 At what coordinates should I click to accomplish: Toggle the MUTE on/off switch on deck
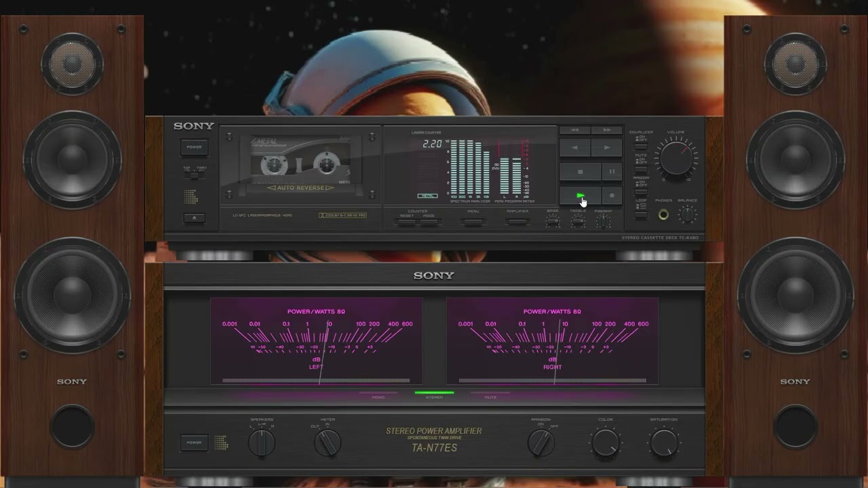pos(641,169)
